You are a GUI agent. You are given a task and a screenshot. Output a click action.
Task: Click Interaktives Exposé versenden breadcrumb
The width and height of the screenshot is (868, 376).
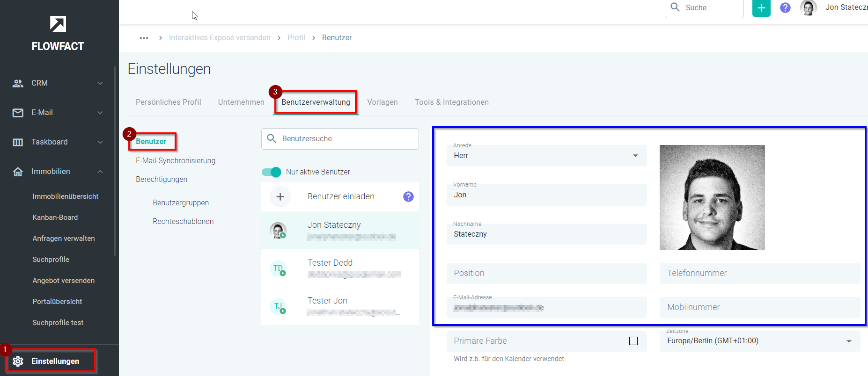point(220,38)
